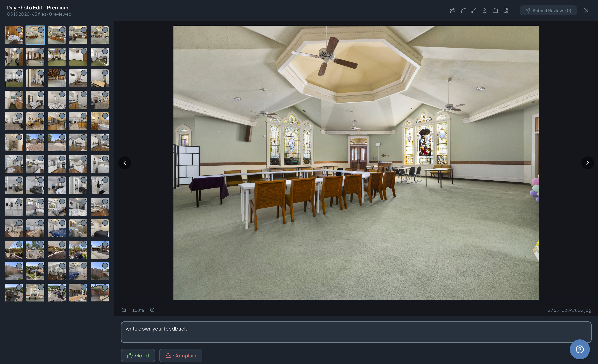The image size is (598, 364).
Task: Click the flame icon in toolbar
Action: [x=484, y=11]
